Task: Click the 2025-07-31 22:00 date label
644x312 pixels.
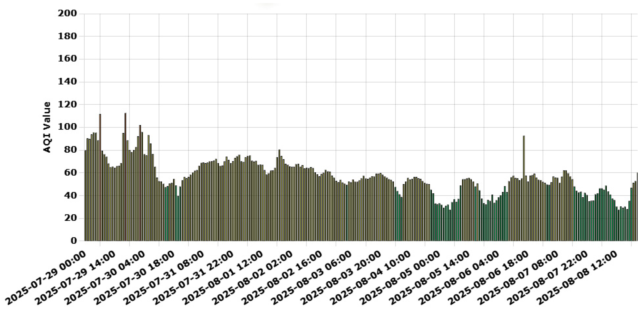Action: [193, 278]
